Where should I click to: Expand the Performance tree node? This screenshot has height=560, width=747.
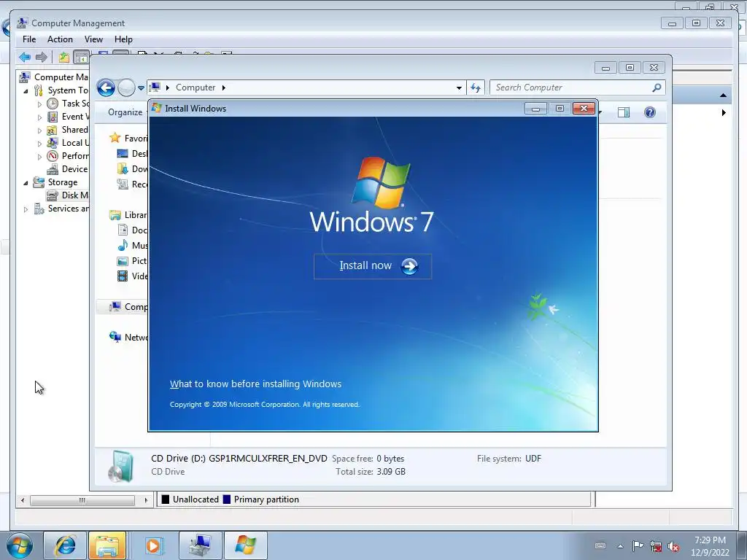(39, 156)
